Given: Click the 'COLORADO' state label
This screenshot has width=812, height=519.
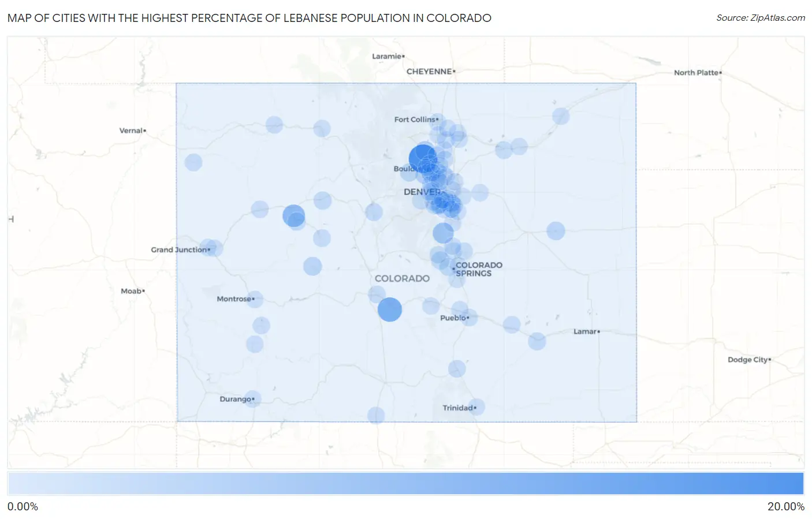Looking at the screenshot, I should pos(402,278).
